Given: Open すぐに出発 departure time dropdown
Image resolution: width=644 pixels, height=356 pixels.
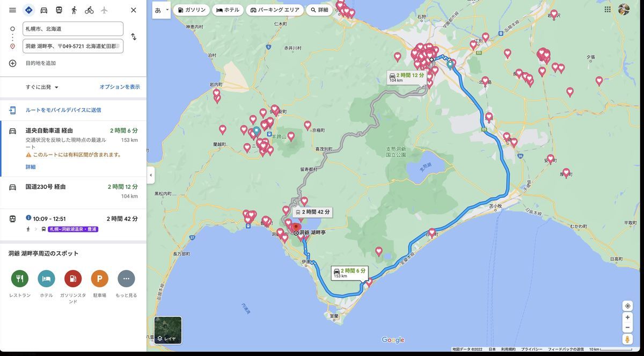Looking at the screenshot, I should coord(42,87).
